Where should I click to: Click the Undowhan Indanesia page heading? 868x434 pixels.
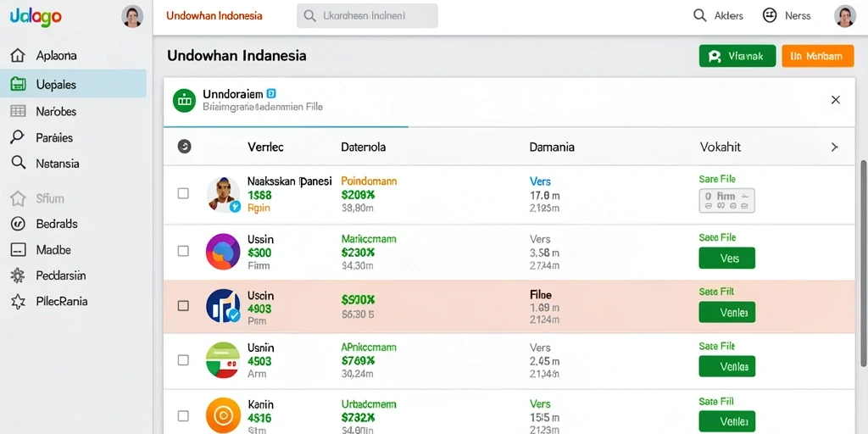[236, 56]
